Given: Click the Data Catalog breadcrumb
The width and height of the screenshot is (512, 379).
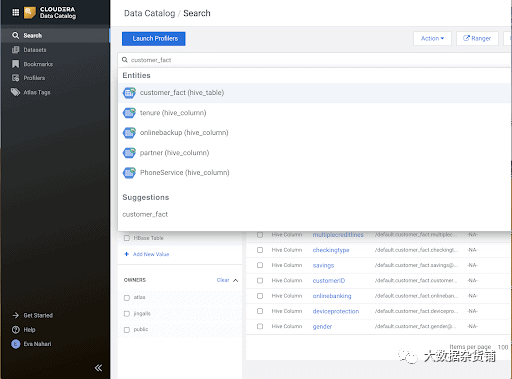Looking at the screenshot, I should tap(149, 13).
